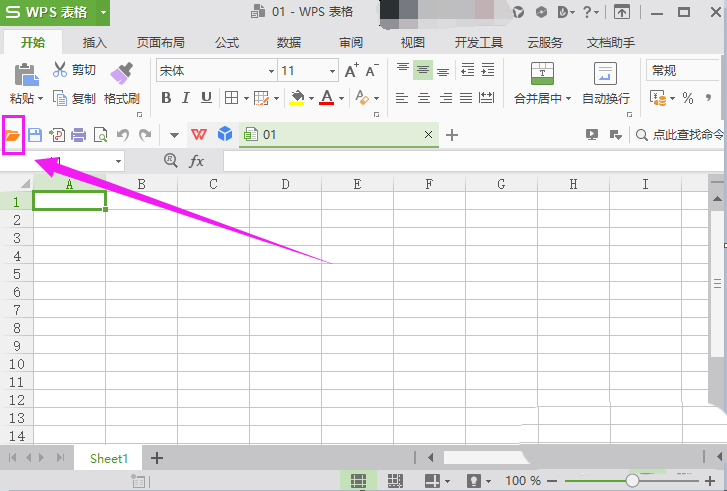Open the font size 11 dropdown

tap(332, 71)
